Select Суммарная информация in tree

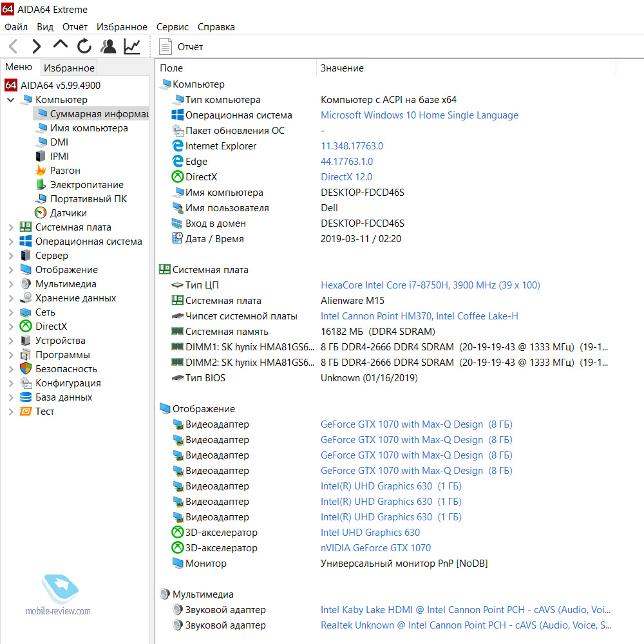pos(91,114)
